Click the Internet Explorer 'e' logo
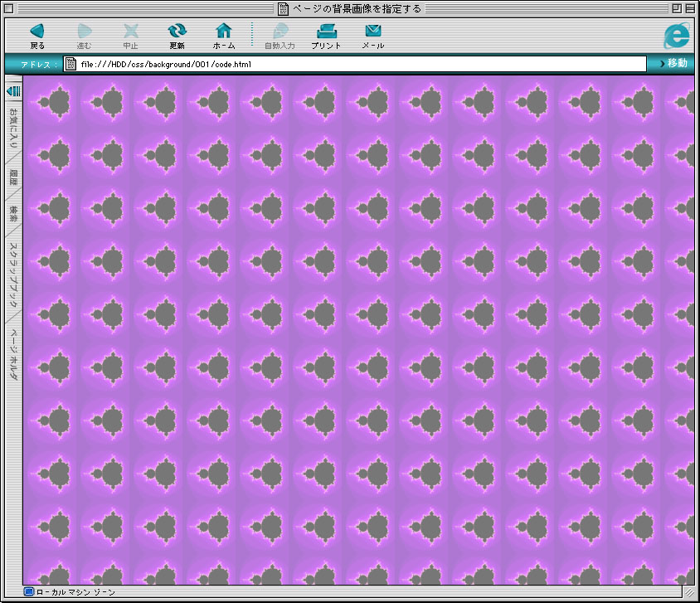The width and height of the screenshot is (700, 603). point(677,35)
